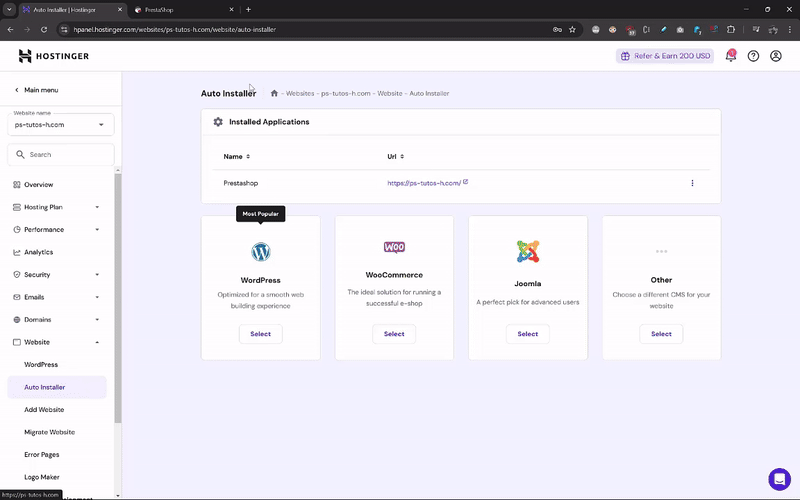
Task: Open the notifications bell
Action: (731, 56)
